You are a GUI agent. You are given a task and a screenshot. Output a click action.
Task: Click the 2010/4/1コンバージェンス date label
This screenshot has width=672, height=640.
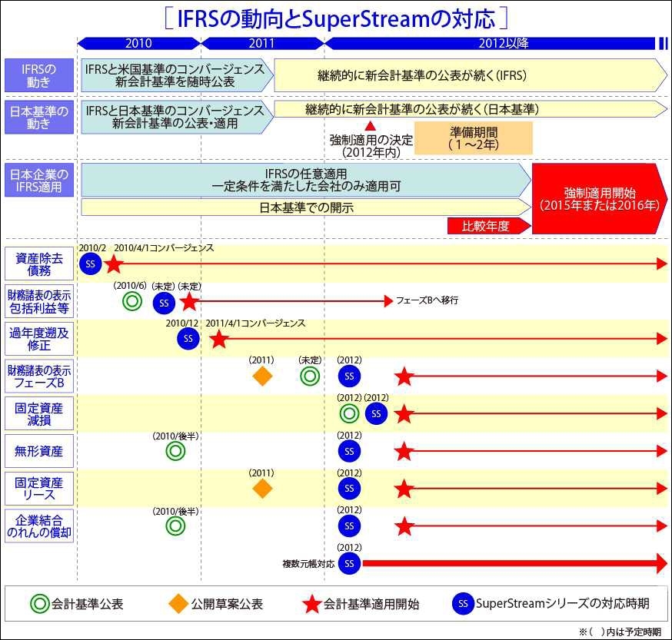pos(164,247)
